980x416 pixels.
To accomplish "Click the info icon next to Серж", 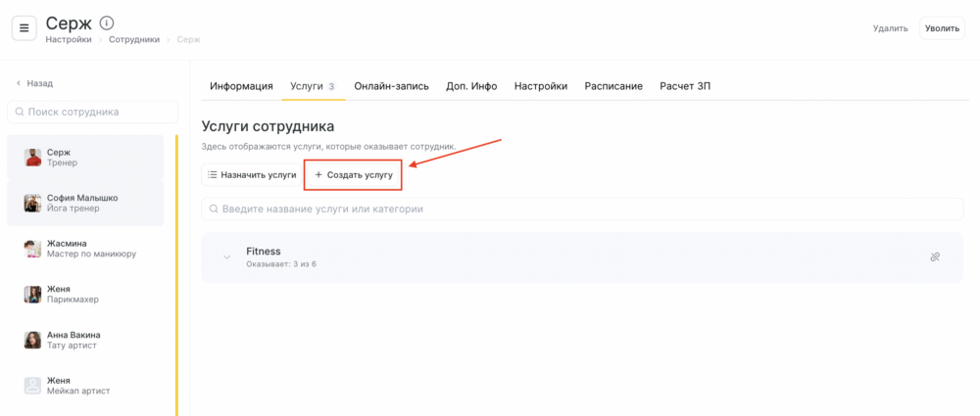I will (107, 23).
